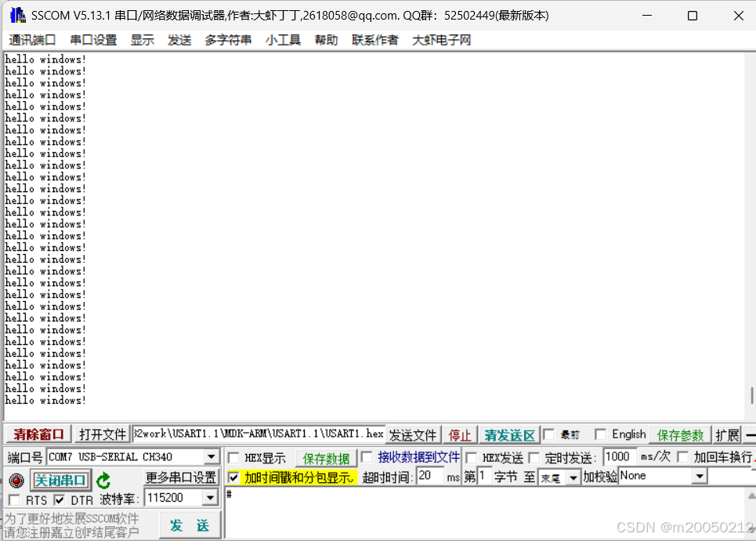Disable the highlighted 加时间戳和分包显示 option

pyautogui.click(x=234, y=477)
